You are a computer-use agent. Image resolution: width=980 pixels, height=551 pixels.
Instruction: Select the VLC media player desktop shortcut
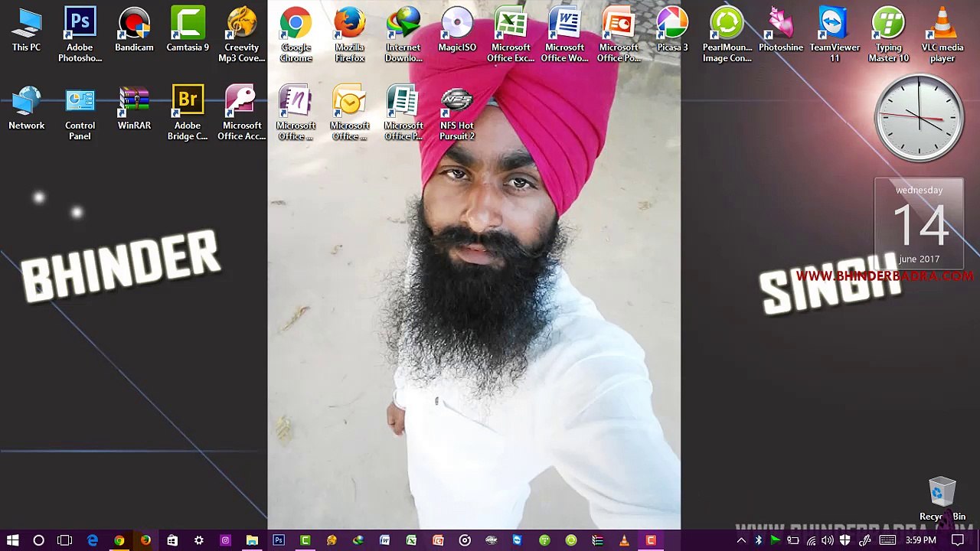point(942,35)
